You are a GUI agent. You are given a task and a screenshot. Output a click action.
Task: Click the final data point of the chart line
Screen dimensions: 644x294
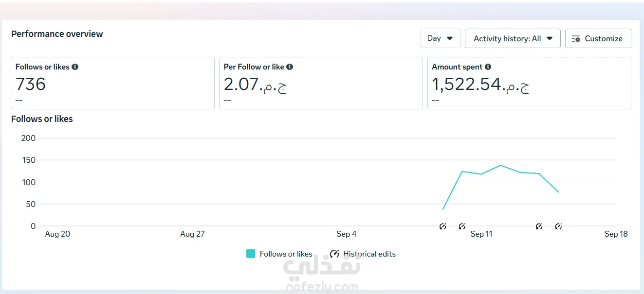coord(558,192)
